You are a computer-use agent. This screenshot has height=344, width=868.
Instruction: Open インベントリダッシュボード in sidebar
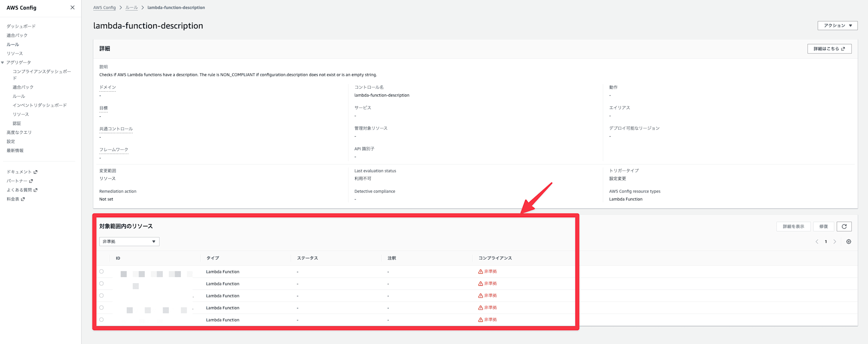pos(40,106)
